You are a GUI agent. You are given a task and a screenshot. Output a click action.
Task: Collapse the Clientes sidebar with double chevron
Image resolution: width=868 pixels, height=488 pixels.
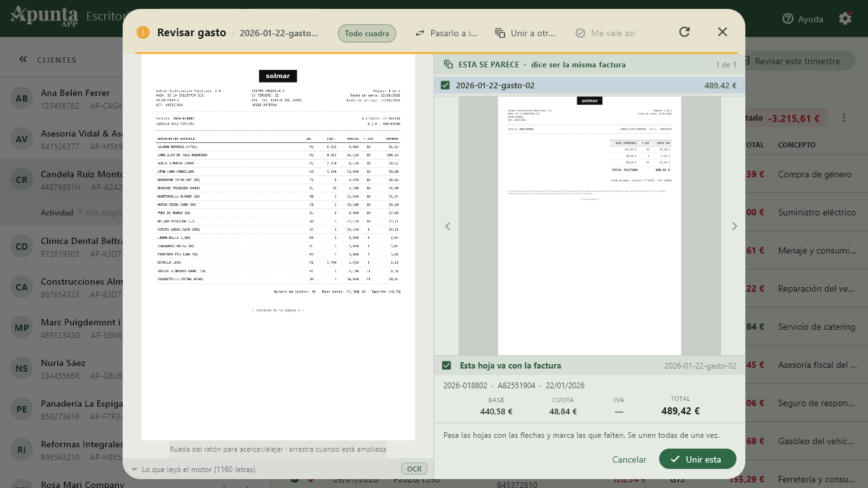point(23,59)
